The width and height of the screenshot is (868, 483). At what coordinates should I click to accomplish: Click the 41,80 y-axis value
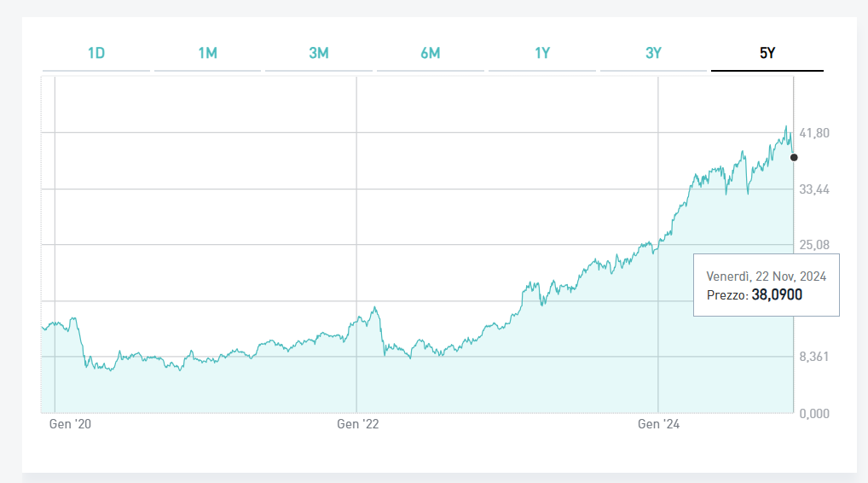(x=816, y=133)
